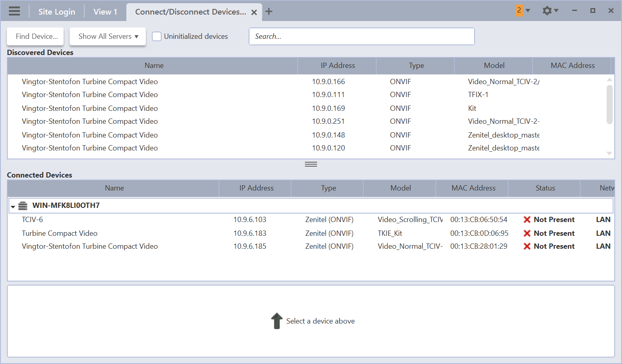This screenshot has height=364, width=622.
Task: Enable the Uninitialized devices checkbox
Action: (x=157, y=36)
